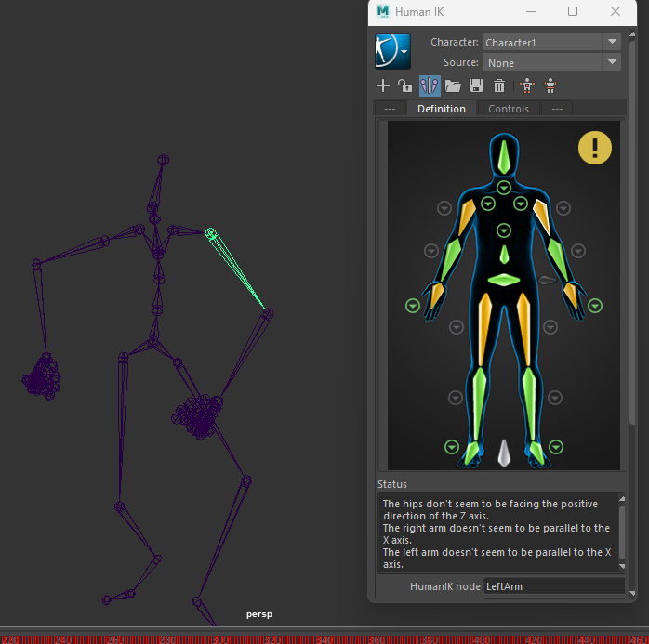Open the Source dropdown arrow
The width and height of the screenshot is (649, 644).
pyautogui.click(x=612, y=62)
